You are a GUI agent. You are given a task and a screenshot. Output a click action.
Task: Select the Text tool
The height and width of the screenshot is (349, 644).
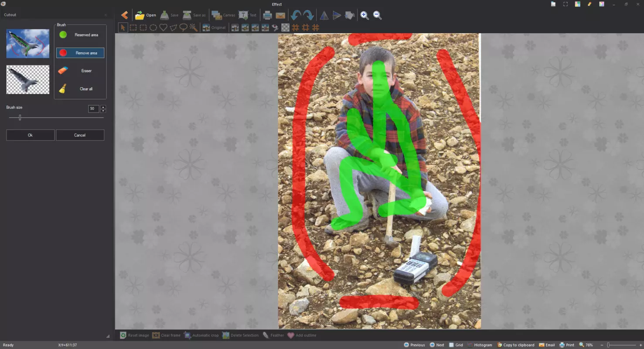(248, 15)
